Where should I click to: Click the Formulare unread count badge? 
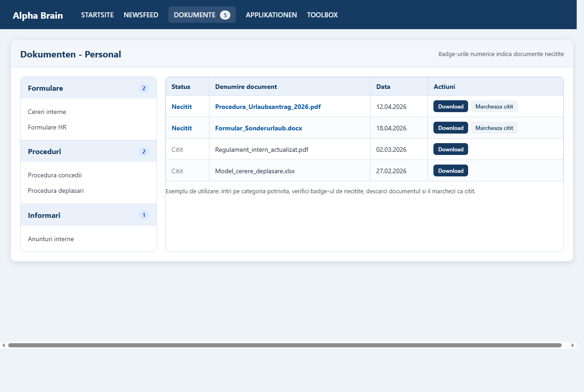144,88
